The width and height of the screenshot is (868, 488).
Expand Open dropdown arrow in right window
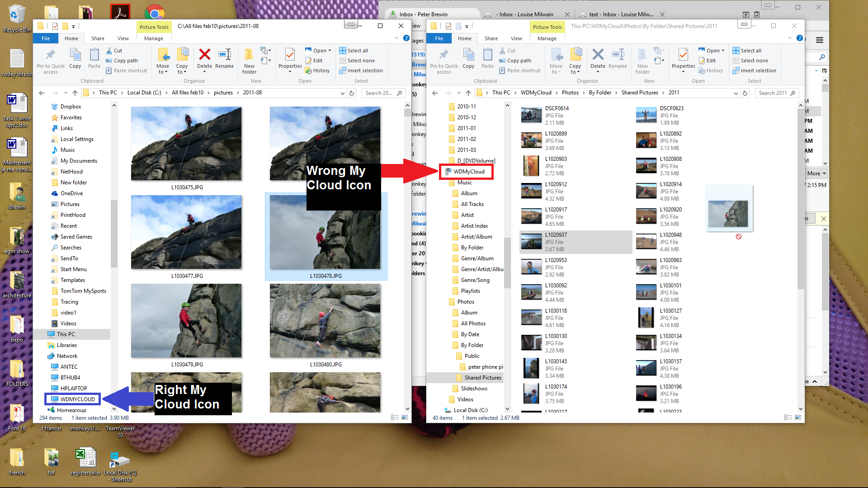coord(723,51)
